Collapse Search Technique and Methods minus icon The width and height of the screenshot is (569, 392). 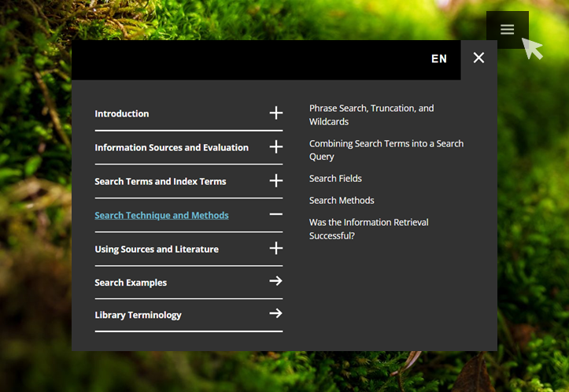point(275,214)
